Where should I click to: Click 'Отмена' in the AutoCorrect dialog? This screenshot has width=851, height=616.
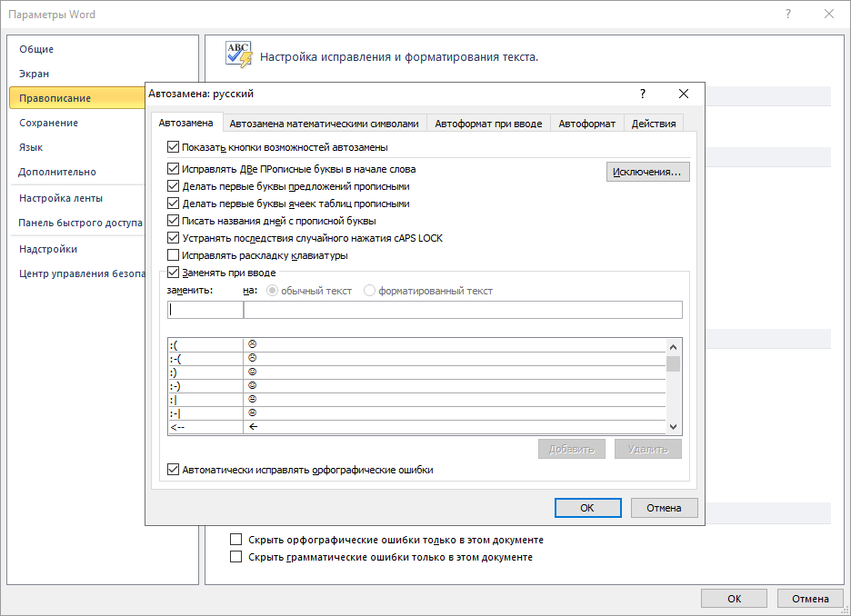point(664,508)
